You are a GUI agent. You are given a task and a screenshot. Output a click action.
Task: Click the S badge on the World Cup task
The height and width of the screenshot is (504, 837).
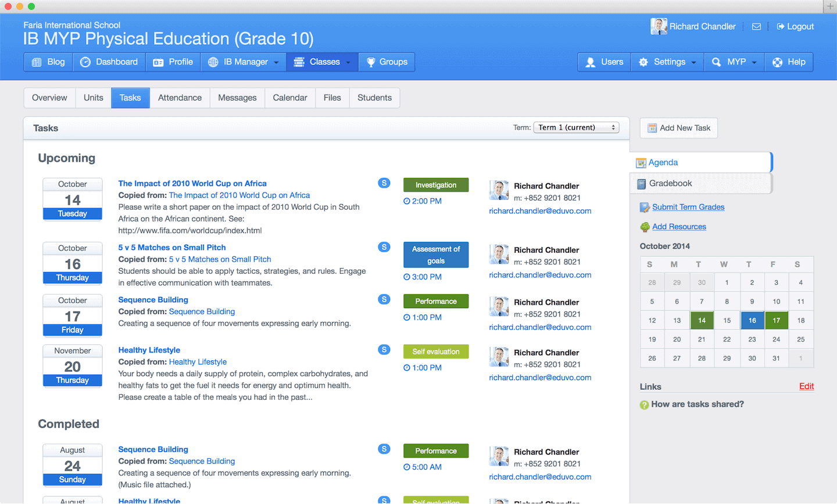(384, 183)
